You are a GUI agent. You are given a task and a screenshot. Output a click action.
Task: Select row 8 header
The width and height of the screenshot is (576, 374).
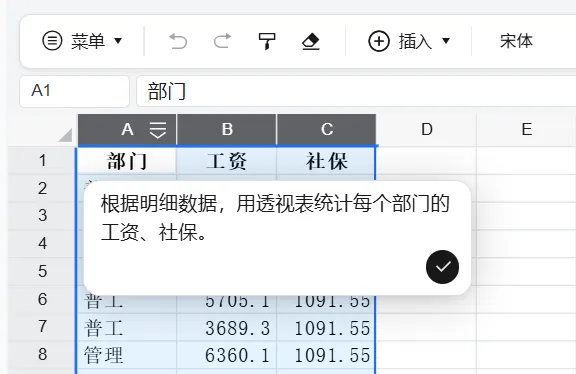[x=43, y=355]
